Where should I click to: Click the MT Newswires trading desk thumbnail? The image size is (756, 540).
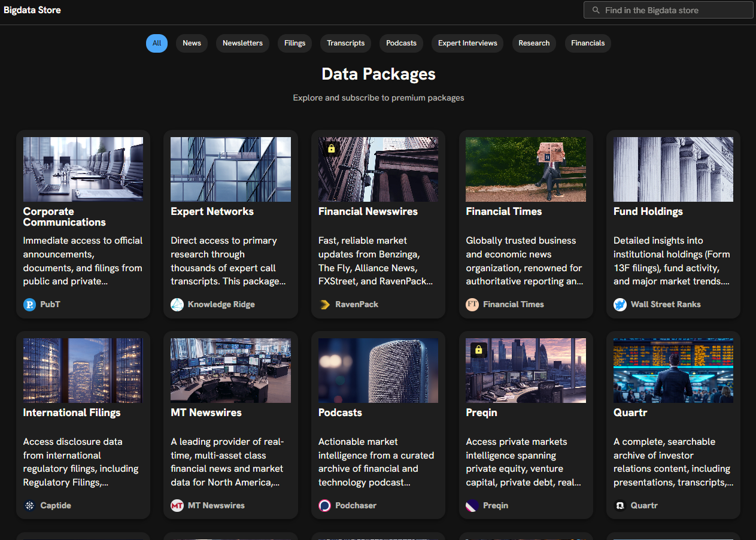tap(230, 371)
